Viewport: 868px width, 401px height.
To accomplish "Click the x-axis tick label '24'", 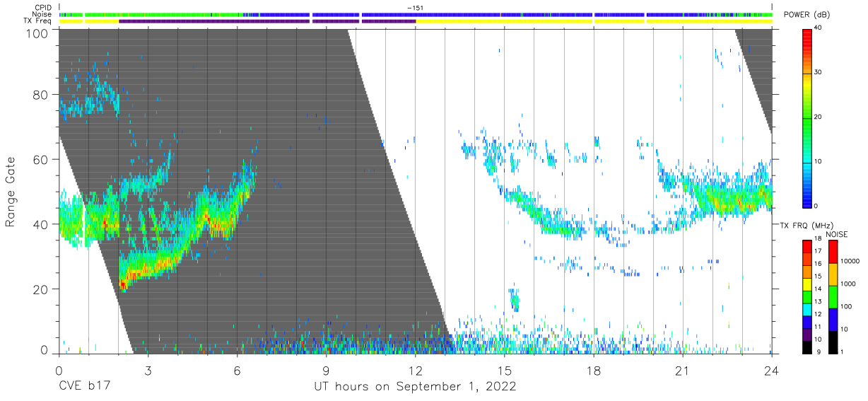I will (x=771, y=370).
